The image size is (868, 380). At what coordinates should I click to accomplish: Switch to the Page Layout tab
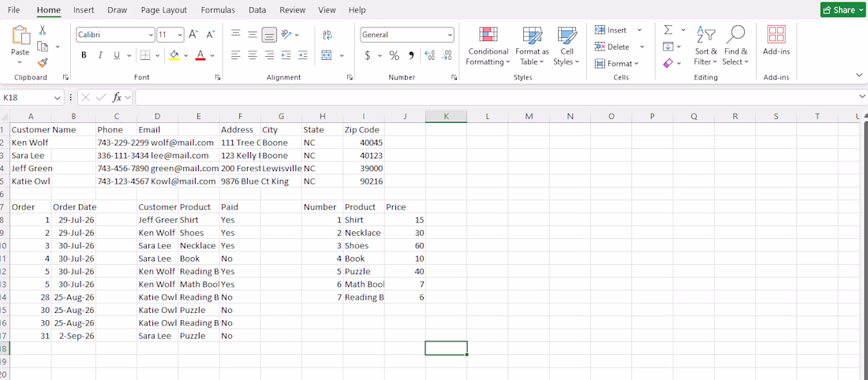click(x=164, y=10)
